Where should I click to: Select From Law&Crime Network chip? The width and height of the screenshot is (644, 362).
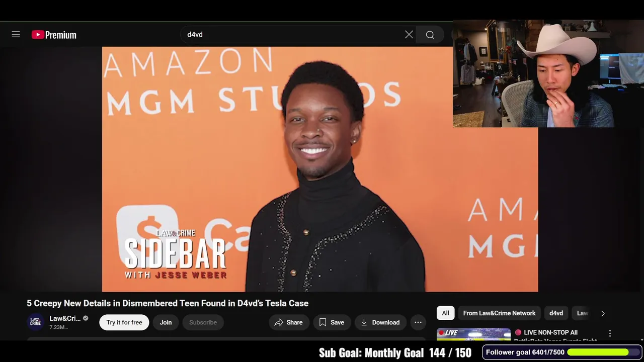pyautogui.click(x=499, y=313)
